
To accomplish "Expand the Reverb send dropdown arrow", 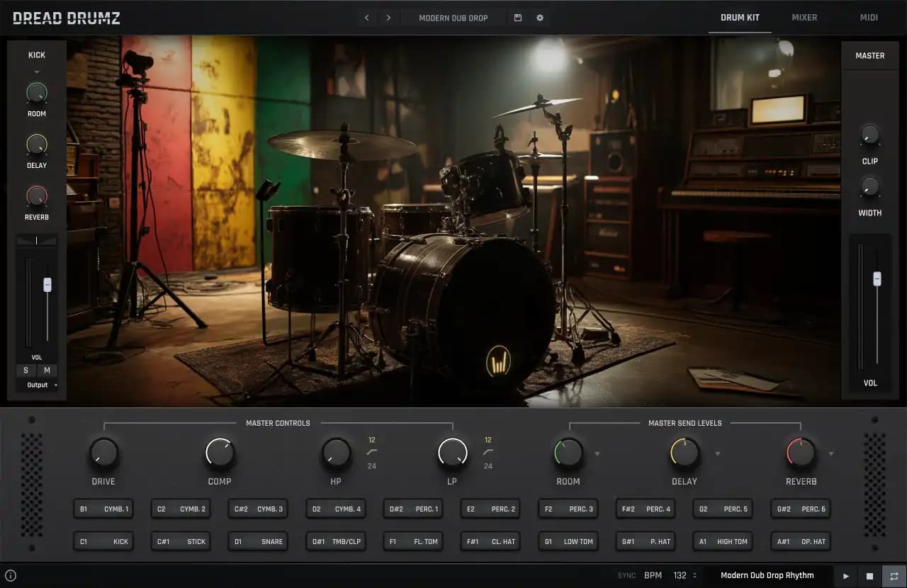I will [x=831, y=453].
